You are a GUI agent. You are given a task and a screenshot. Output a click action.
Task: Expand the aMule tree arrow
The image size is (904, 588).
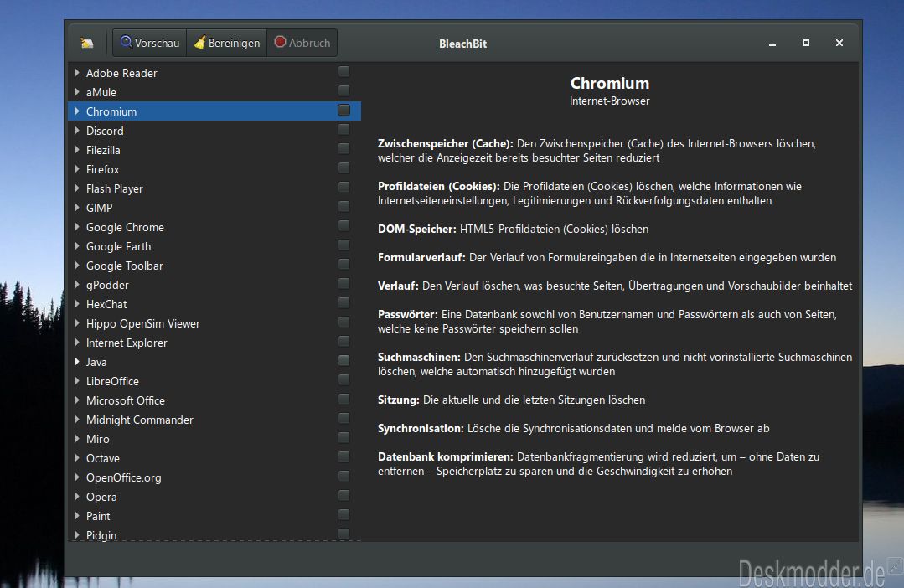[77, 91]
